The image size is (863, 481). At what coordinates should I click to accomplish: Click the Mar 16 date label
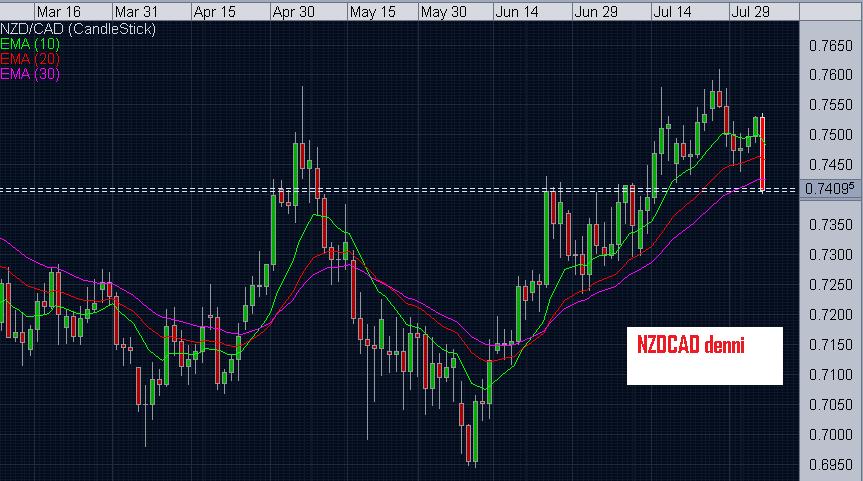[58, 12]
